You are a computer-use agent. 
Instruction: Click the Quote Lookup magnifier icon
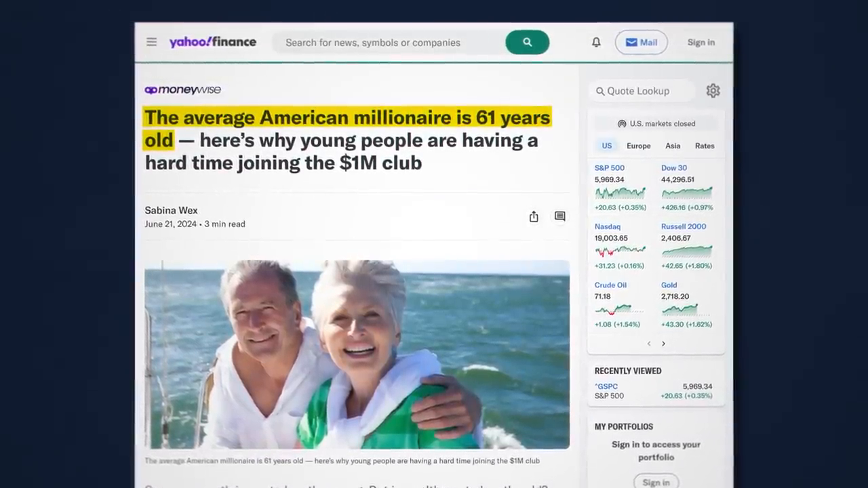coord(600,91)
